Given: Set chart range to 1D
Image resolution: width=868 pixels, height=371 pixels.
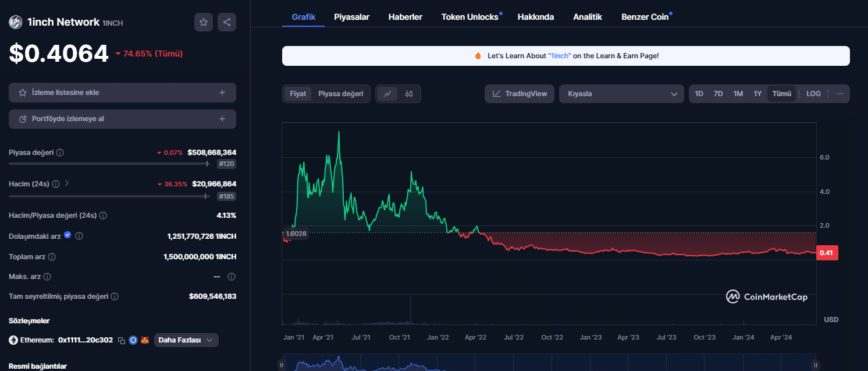Looking at the screenshot, I should 699,94.
